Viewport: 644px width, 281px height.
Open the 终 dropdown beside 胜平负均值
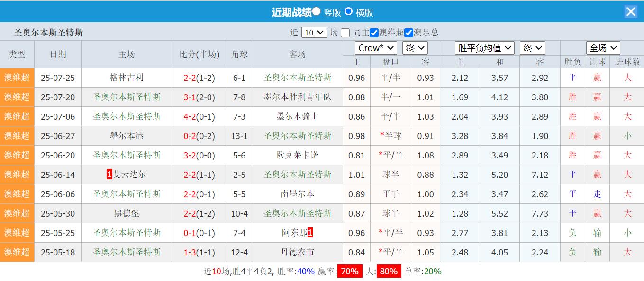coord(533,47)
